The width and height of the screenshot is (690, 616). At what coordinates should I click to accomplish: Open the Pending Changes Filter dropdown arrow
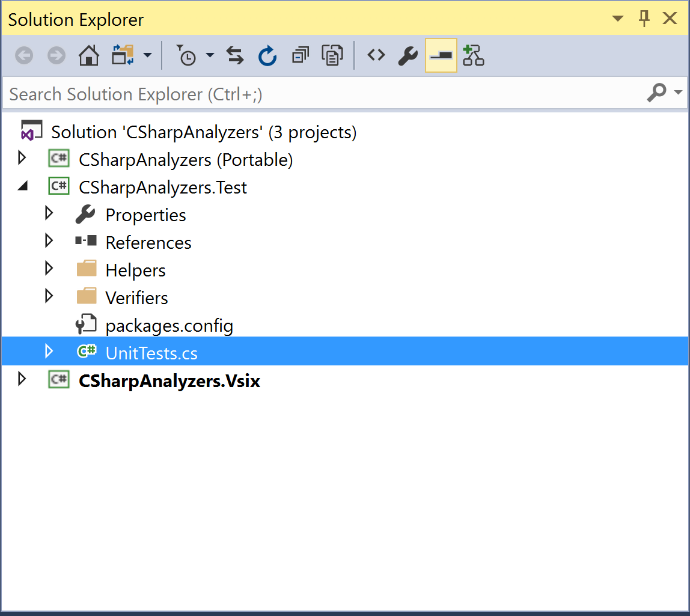tap(210, 55)
